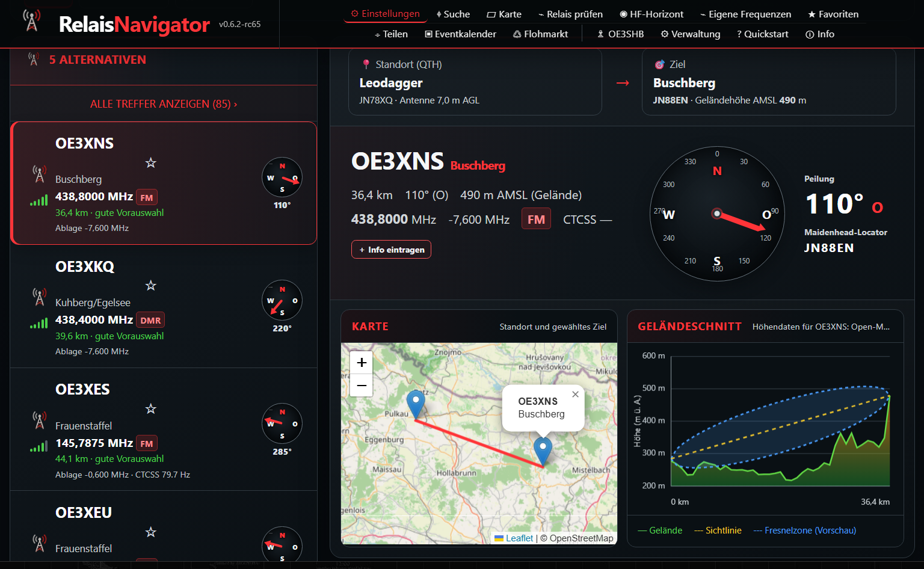The image size is (924, 569).
Task: Favorite OE3XNS with its star icon
Action: click(x=151, y=162)
